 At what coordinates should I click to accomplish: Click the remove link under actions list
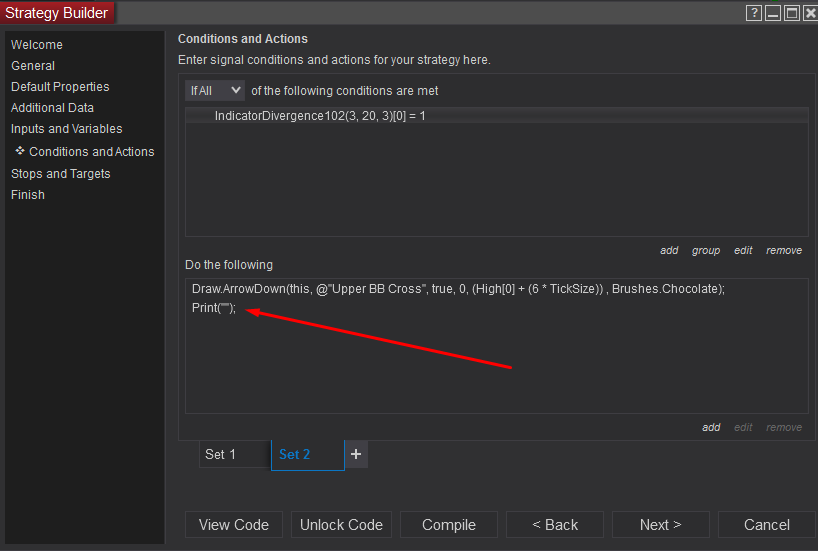pos(784,427)
